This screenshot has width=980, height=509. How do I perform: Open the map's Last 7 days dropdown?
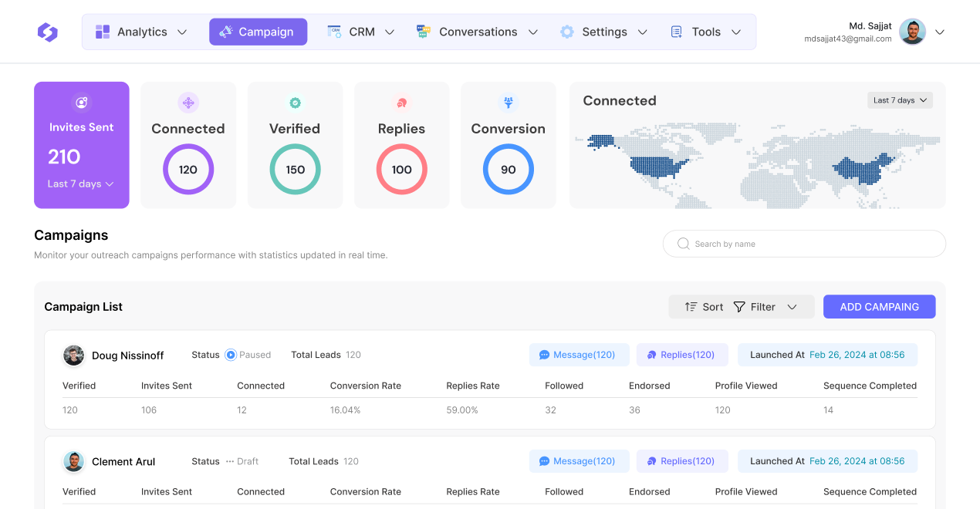point(900,100)
